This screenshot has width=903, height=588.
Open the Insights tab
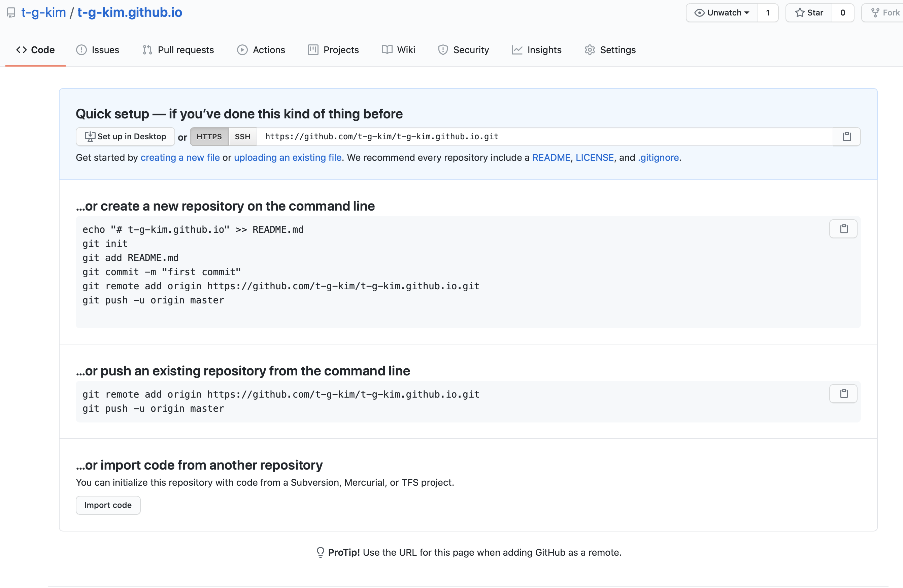(x=536, y=50)
